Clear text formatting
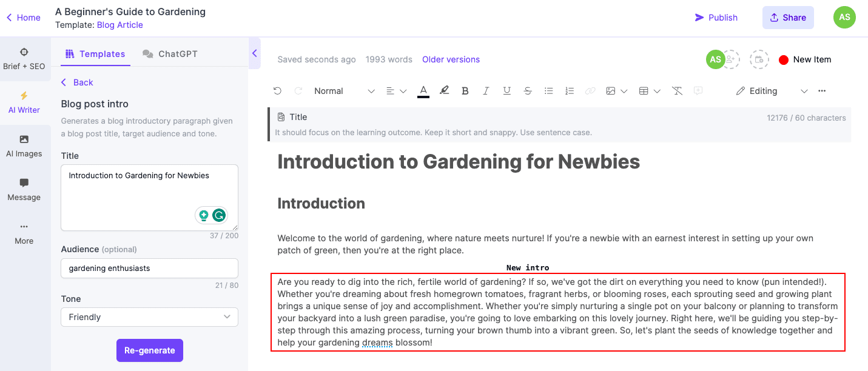Image resolution: width=868 pixels, height=371 pixels. click(x=678, y=91)
